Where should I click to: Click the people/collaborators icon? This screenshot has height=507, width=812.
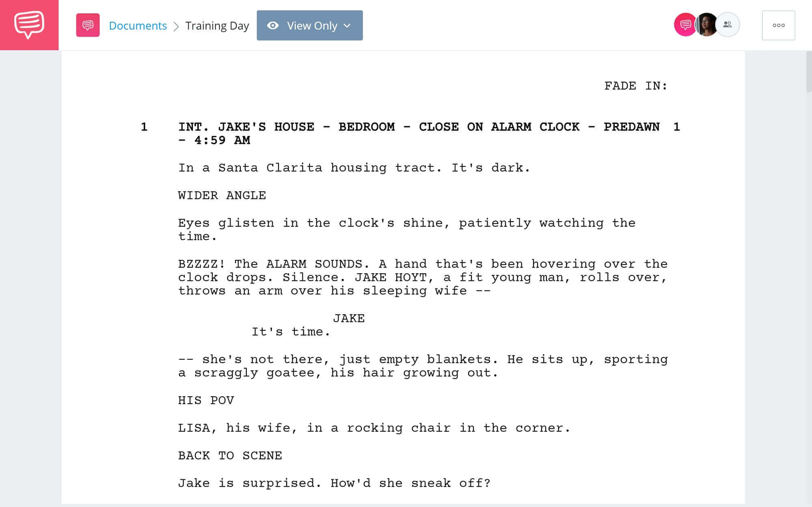pyautogui.click(x=727, y=24)
